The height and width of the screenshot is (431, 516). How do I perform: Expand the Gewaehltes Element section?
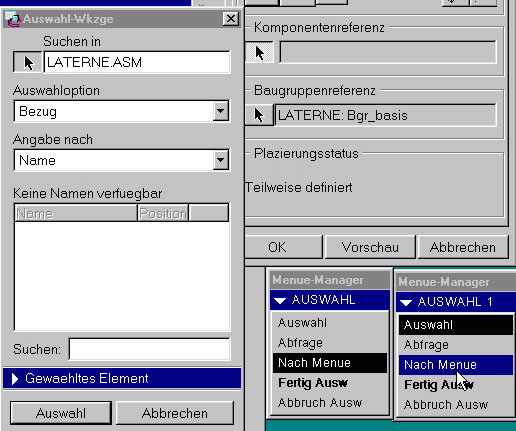(122, 378)
